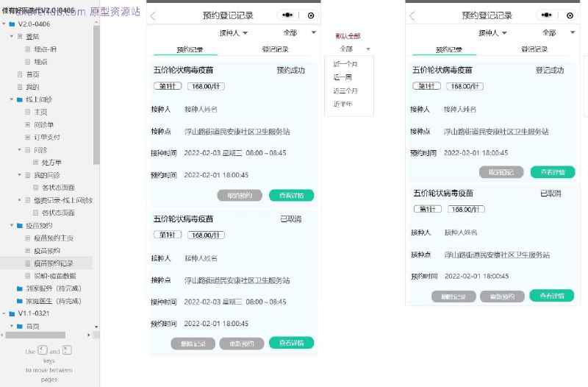Open 接种人 dropdown in right phone
The image size is (588, 387).
point(492,33)
